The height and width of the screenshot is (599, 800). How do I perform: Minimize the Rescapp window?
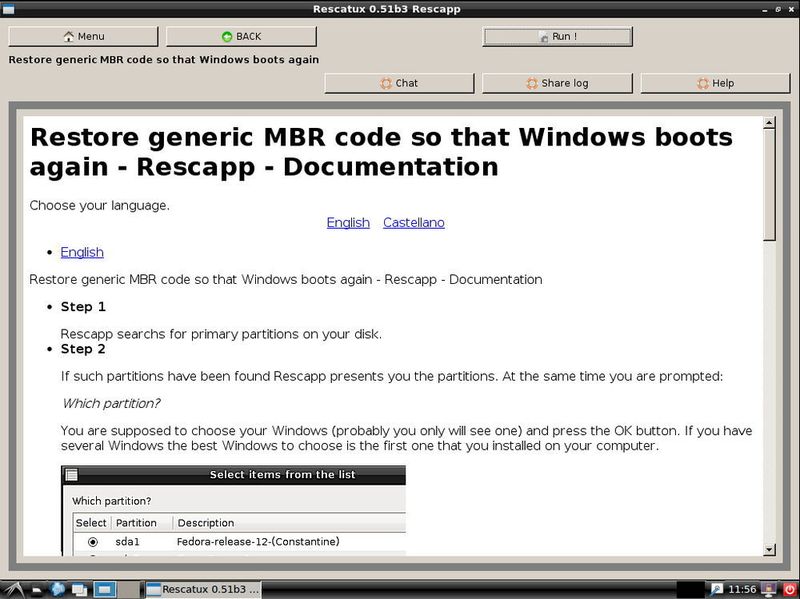(765, 9)
